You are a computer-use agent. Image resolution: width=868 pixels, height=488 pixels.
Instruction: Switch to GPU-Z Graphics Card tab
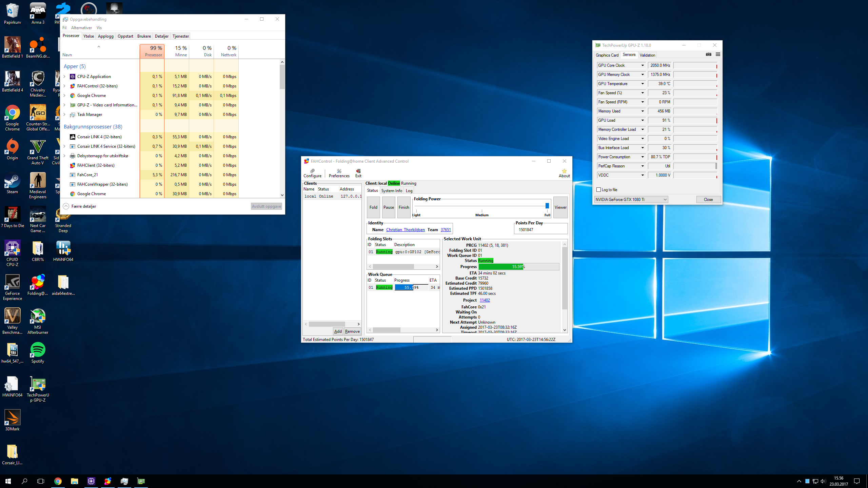pos(607,55)
